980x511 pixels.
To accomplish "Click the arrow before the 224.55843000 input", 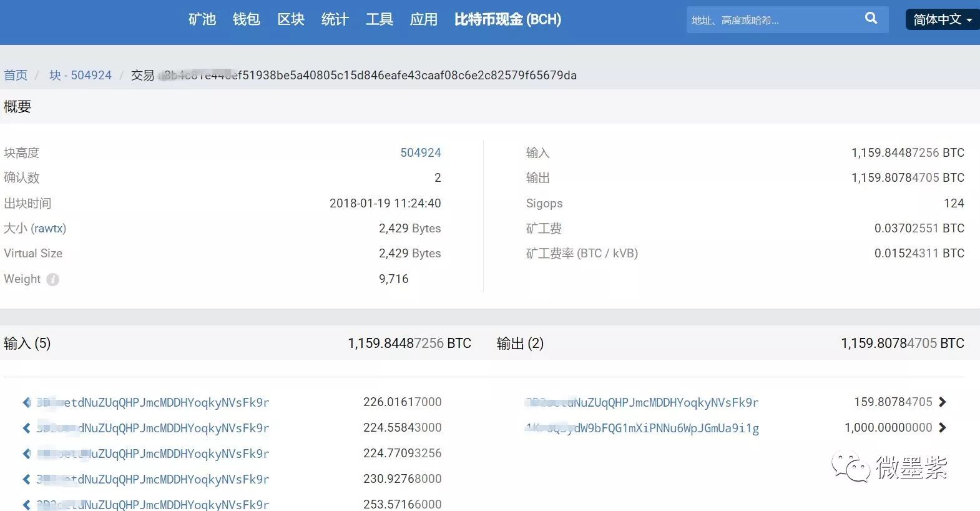I will 27,428.
